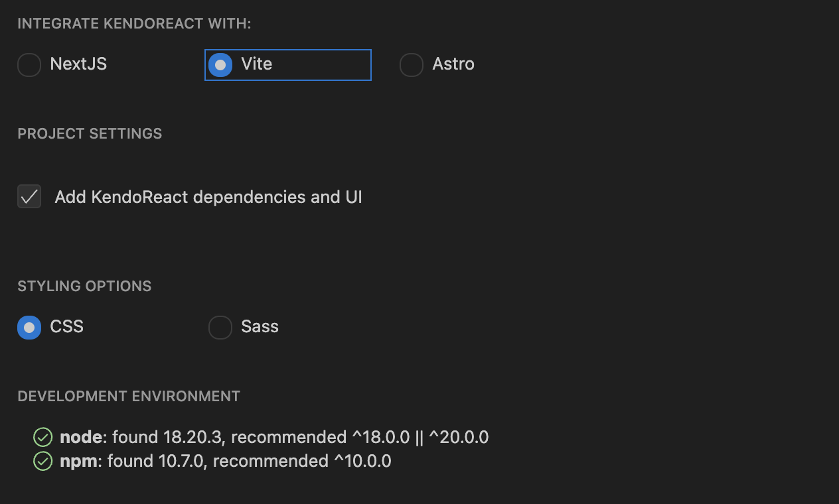This screenshot has width=839, height=504.
Task: Click the Styling Options section heading
Action: pyautogui.click(x=84, y=286)
